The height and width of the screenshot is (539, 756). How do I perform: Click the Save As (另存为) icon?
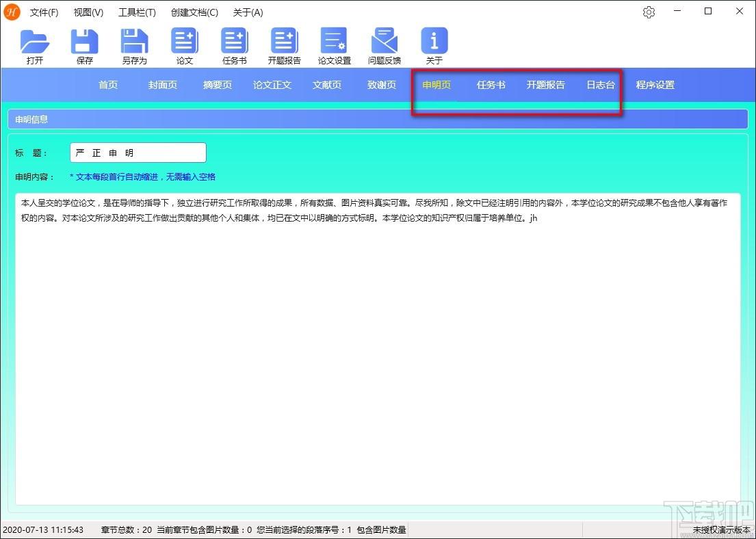(x=134, y=42)
